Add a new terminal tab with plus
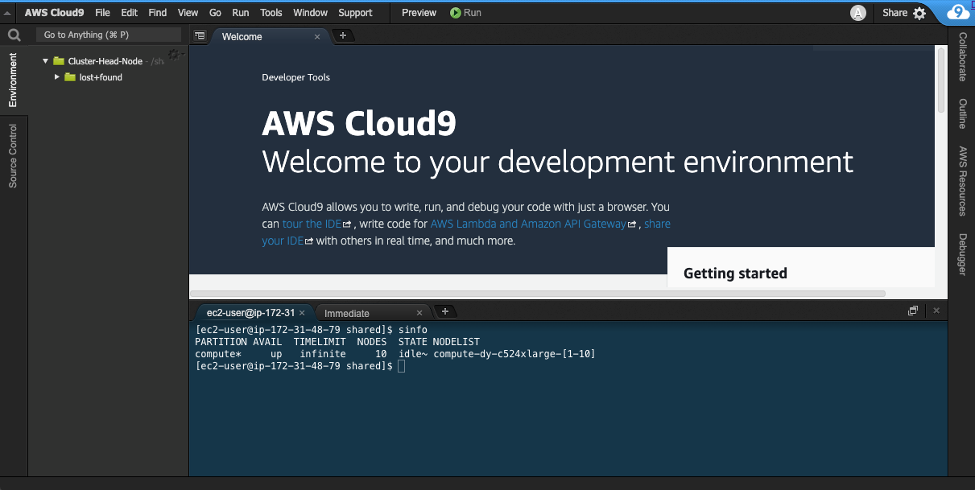Image resolution: width=977 pixels, height=491 pixels. [x=445, y=312]
